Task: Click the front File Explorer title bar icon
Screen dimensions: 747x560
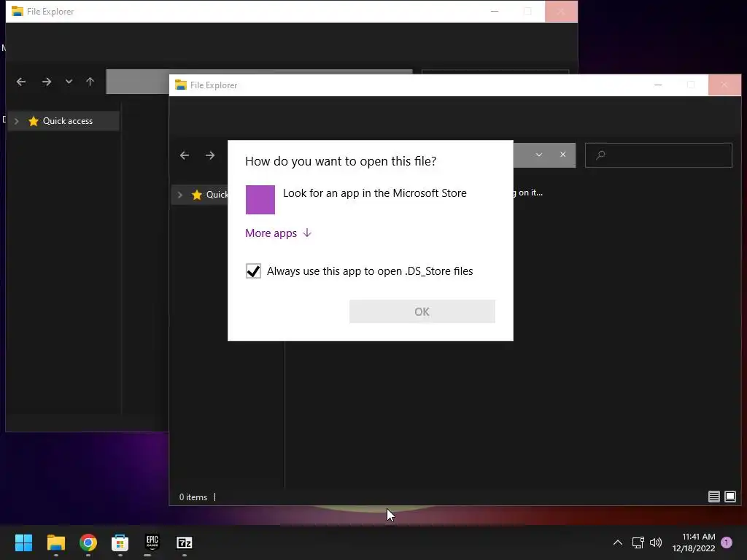Action: (x=181, y=85)
